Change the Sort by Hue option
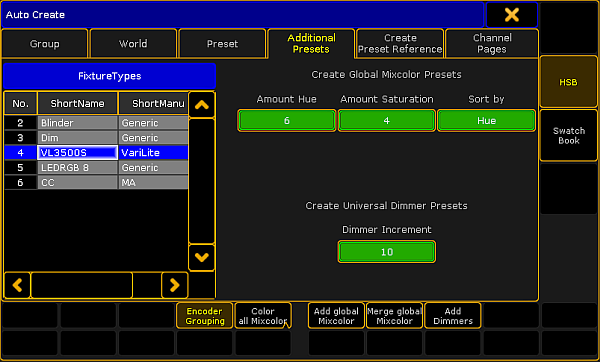This screenshot has height=362, width=600. click(x=486, y=121)
